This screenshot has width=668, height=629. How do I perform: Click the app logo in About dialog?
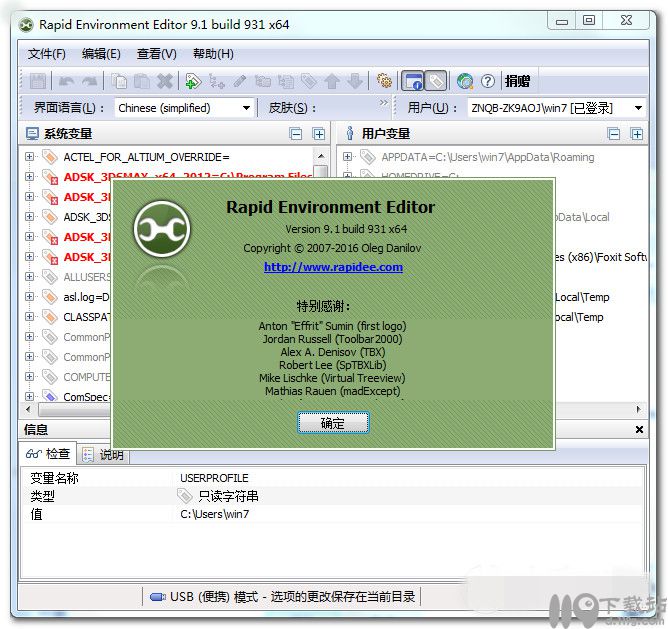(x=162, y=229)
